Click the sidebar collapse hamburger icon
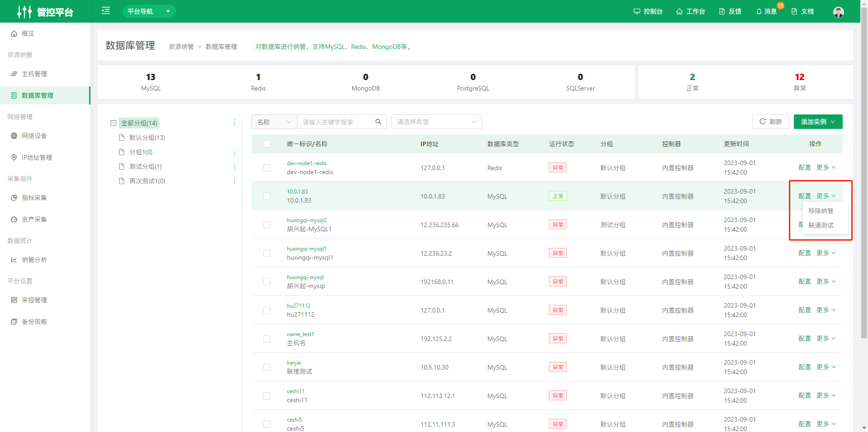The height and width of the screenshot is (432, 868). 106,11
